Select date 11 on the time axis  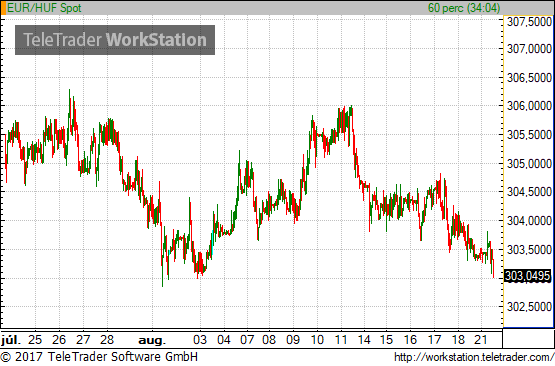coord(341,340)
